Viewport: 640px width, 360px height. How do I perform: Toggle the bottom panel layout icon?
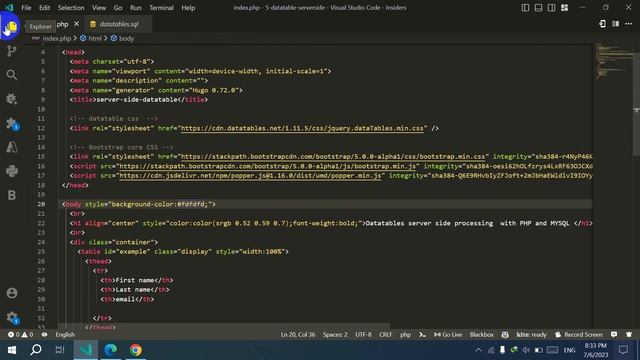tap(538, 8)
